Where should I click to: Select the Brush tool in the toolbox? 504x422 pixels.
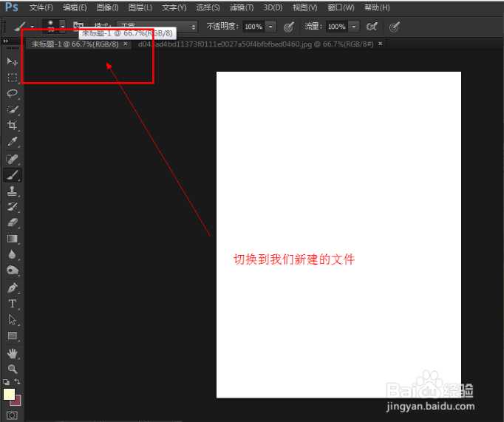[x=13, y=175]
